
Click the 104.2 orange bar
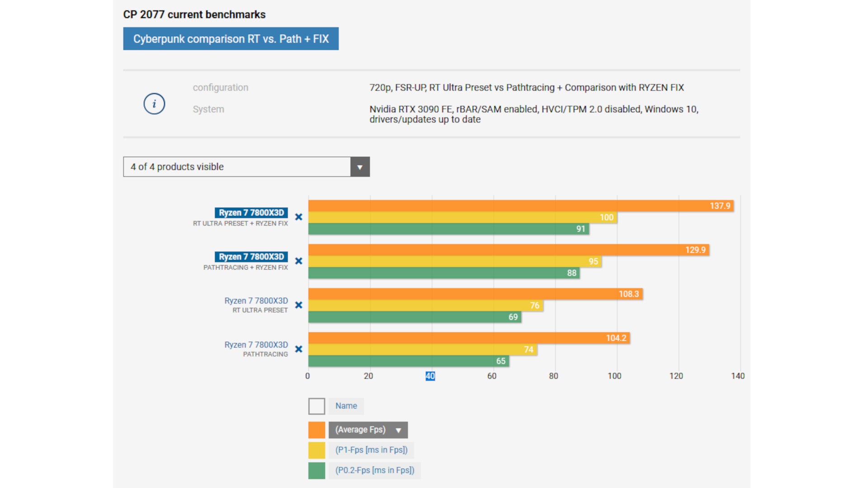[x=469, y=338]
